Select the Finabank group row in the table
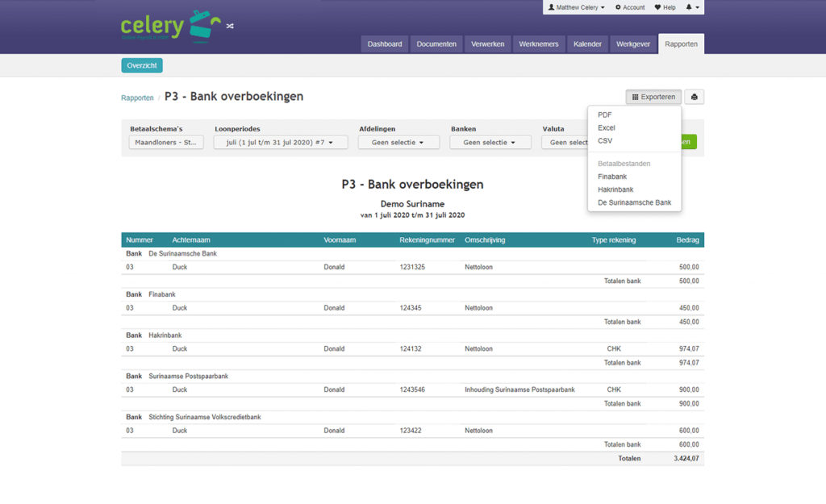The height and width of the screenshot is (504, 826). click(412, 294)
